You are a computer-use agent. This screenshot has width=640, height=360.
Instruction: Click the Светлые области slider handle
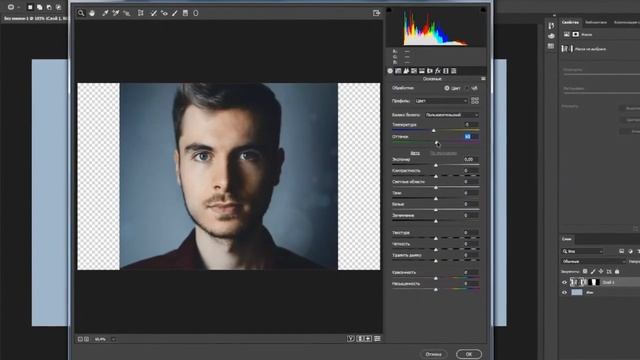(x=436, y=188)
